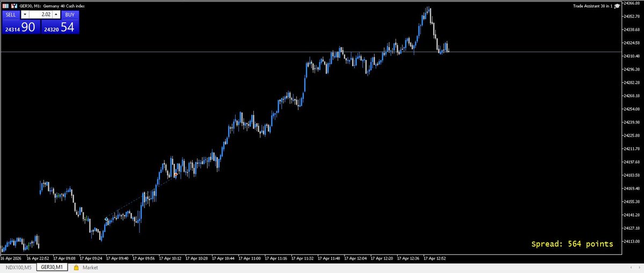644x273 pixels.
Task: Click price level 24352.78 on the scale
Action: pyautogui.click(x=632, y=16)
